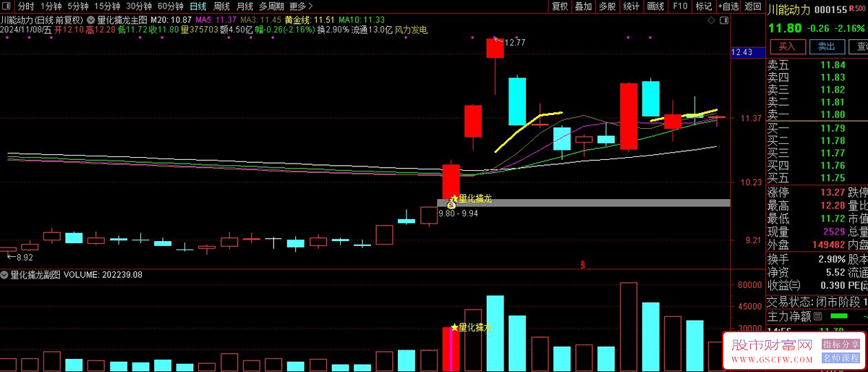The image size is (868, 372).
Task: Select the 5分钟 period tab
Action: click(x=78, y=7)
